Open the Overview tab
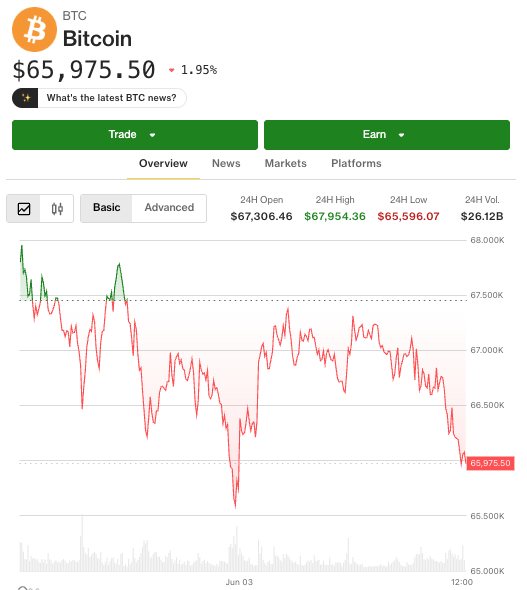This screenshot has height=590, width=527. click(x=163, y=163)
